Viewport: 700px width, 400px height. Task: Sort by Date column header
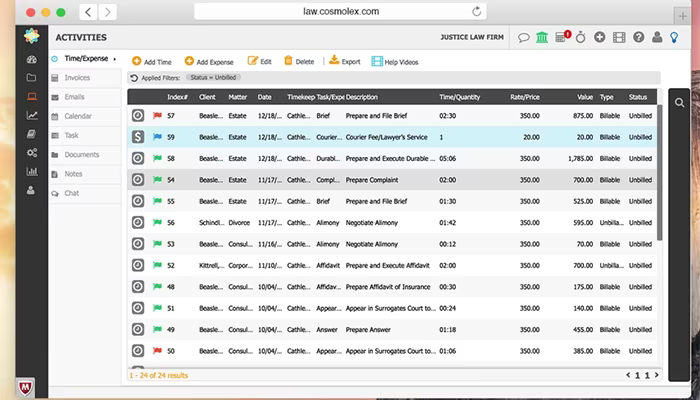pos(264,97)
